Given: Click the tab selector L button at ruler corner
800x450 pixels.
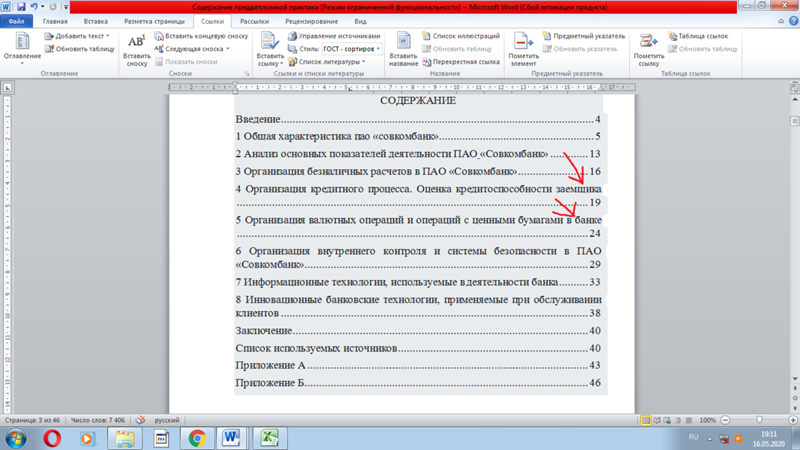Looking at the screenshot, I should (x=7, y=88).
